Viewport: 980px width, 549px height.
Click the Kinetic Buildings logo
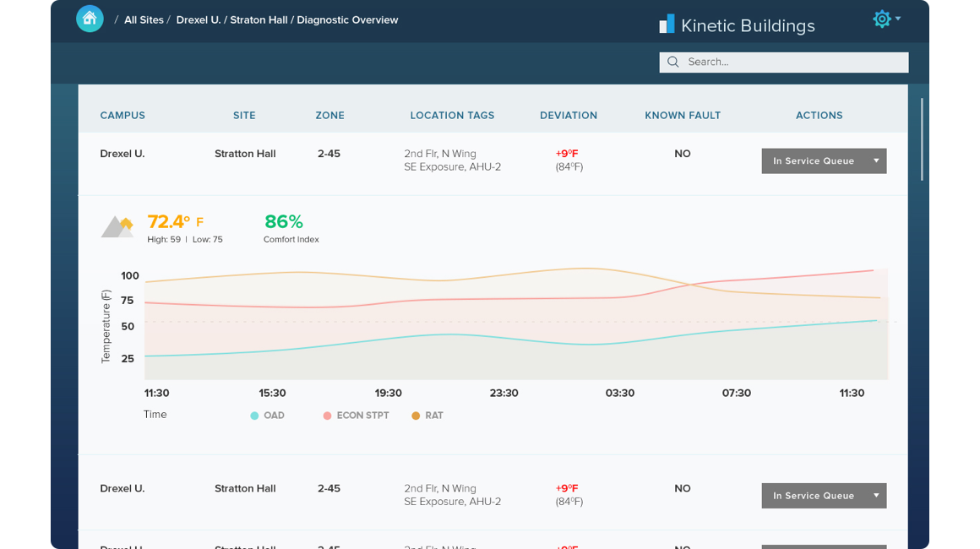(737, 25)
